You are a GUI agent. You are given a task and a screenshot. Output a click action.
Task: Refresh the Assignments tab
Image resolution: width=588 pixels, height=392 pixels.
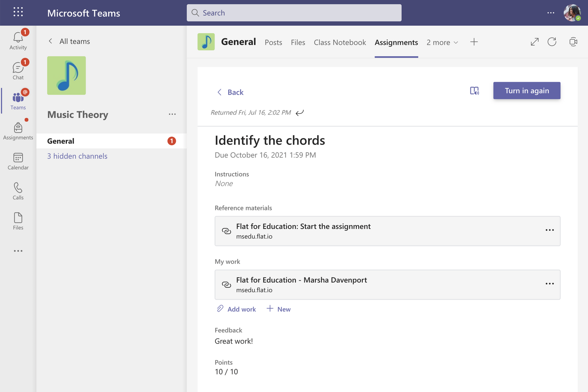(552, 42)
